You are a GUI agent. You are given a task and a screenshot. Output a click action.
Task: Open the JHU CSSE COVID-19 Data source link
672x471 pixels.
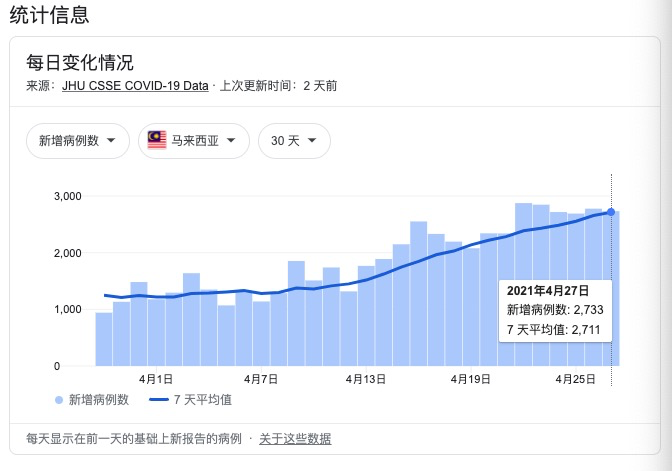(x=135, y=86)
